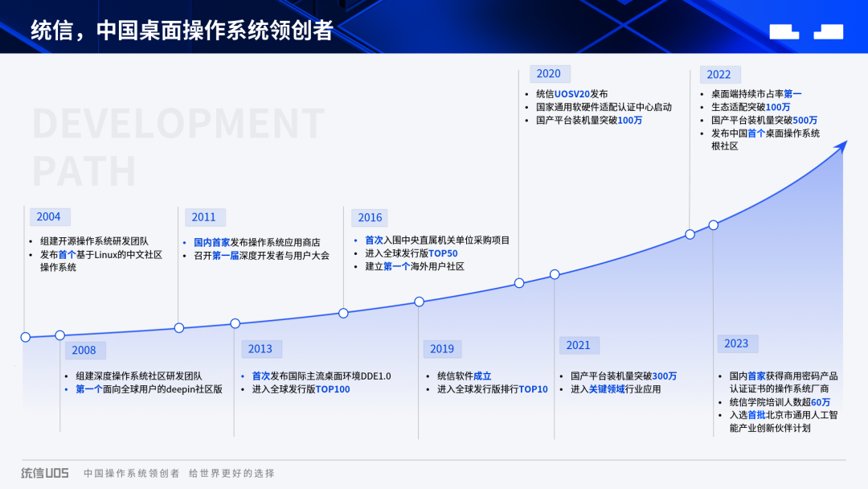868x489 pixels.
Task: Click footer slogan 中国操作系统领创者
Action: click(132, 474)
